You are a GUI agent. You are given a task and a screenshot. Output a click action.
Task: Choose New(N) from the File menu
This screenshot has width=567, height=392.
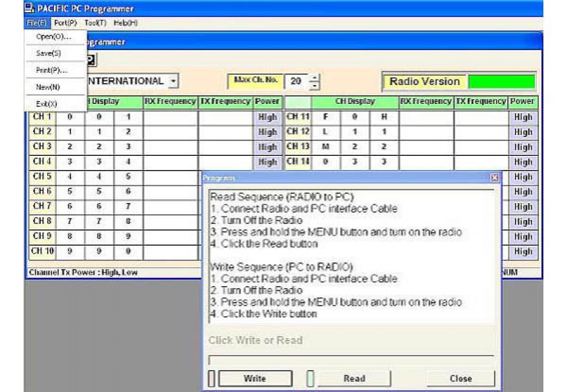(54, 87)
